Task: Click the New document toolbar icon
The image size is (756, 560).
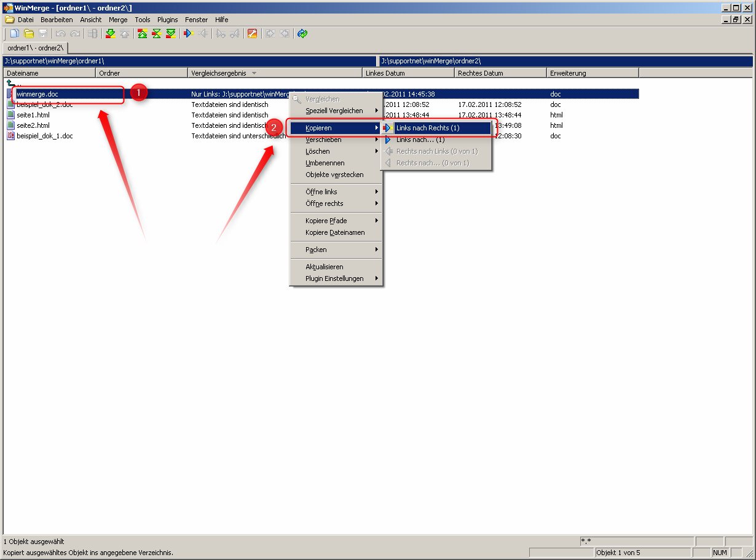Action: coord(14,33)
